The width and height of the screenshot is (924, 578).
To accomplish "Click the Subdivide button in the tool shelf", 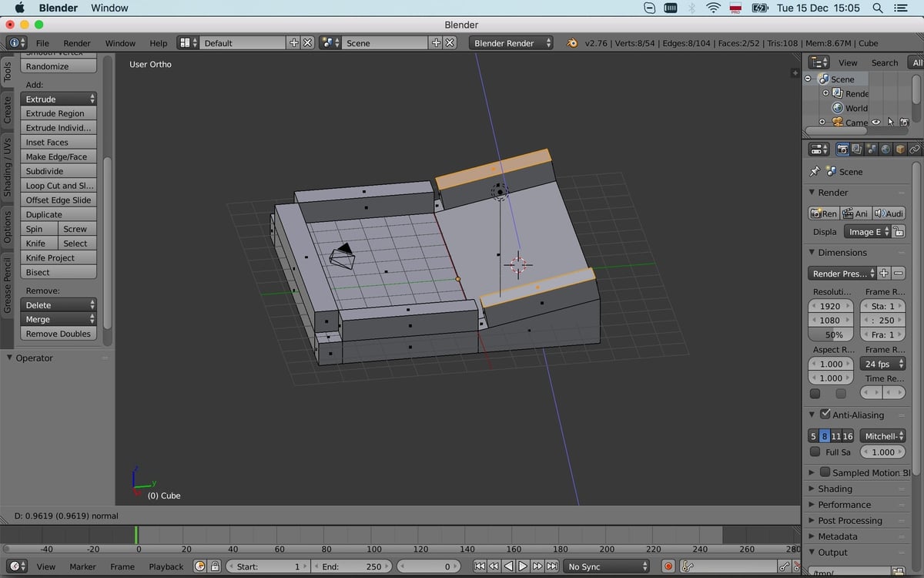I will coord(58,171).
